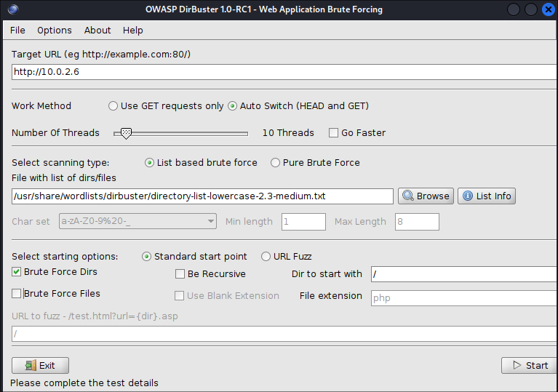Image resolution: width=558 pixels, height=392 pixels.
Task: Click the magnifier Browse button
Action: [426, 196]
